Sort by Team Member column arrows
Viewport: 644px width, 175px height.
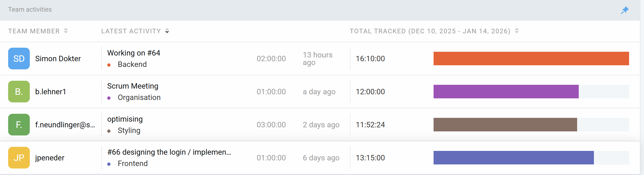click(x=66, y=31)
